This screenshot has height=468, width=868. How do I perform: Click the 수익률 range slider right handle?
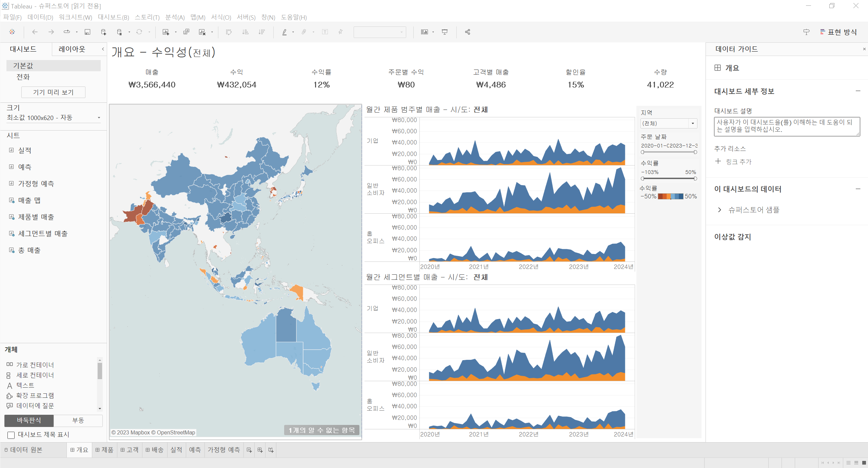click(695, 179)
